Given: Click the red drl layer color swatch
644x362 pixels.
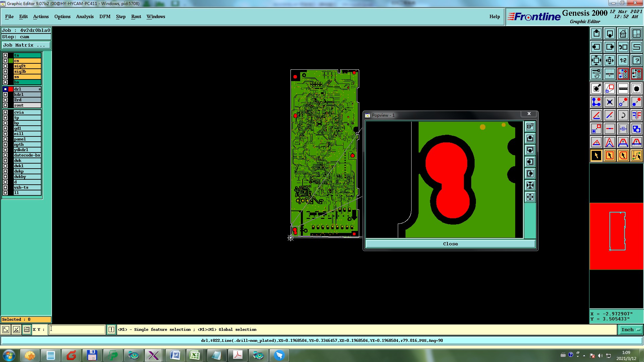Looking at the screenshot, I should click(11, 89).
